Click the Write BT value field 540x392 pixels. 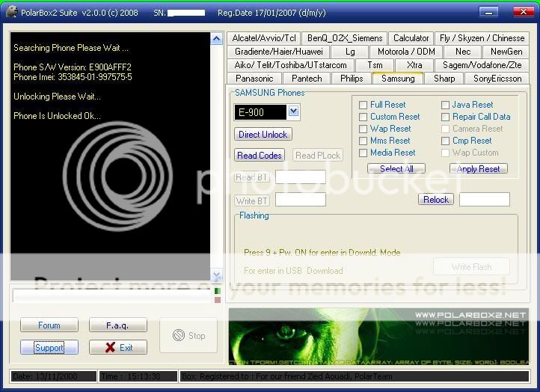coord(301,200)
